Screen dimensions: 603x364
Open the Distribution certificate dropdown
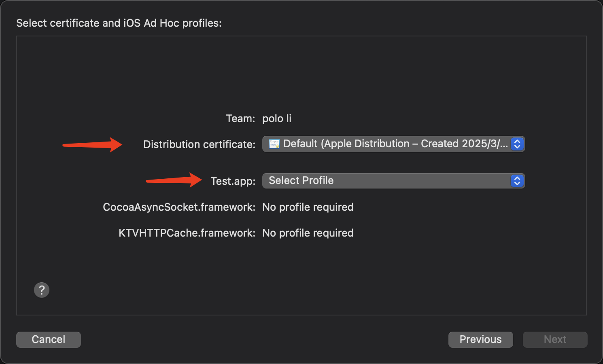click(x=389, y=144)
